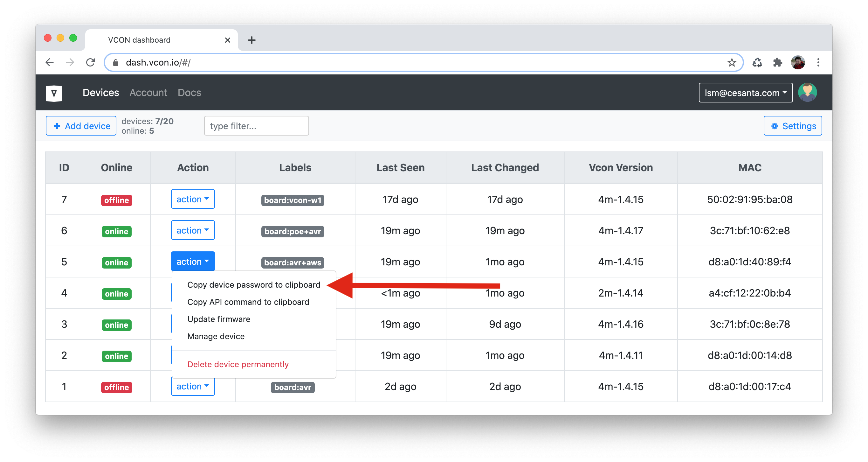Click the board:vcon-w1 label
This screenshot has height=462, width=868.
[x=293, y=200]
